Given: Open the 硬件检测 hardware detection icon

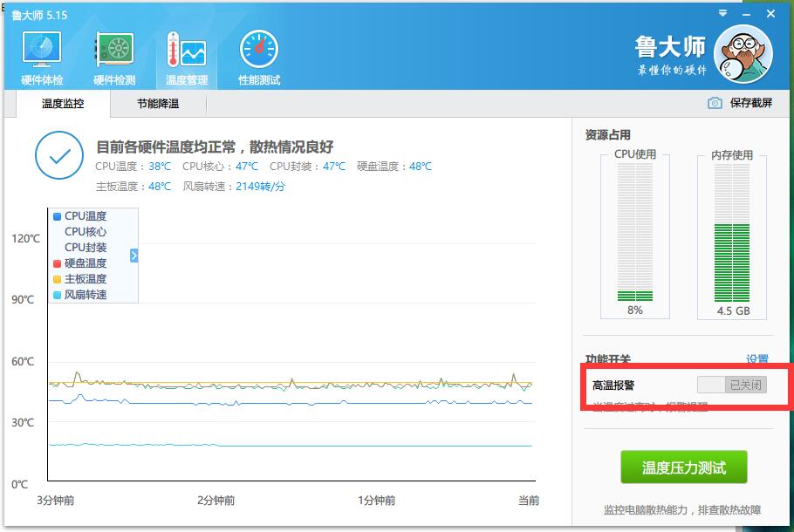Looking at the screenshot, I should (114, 50).
